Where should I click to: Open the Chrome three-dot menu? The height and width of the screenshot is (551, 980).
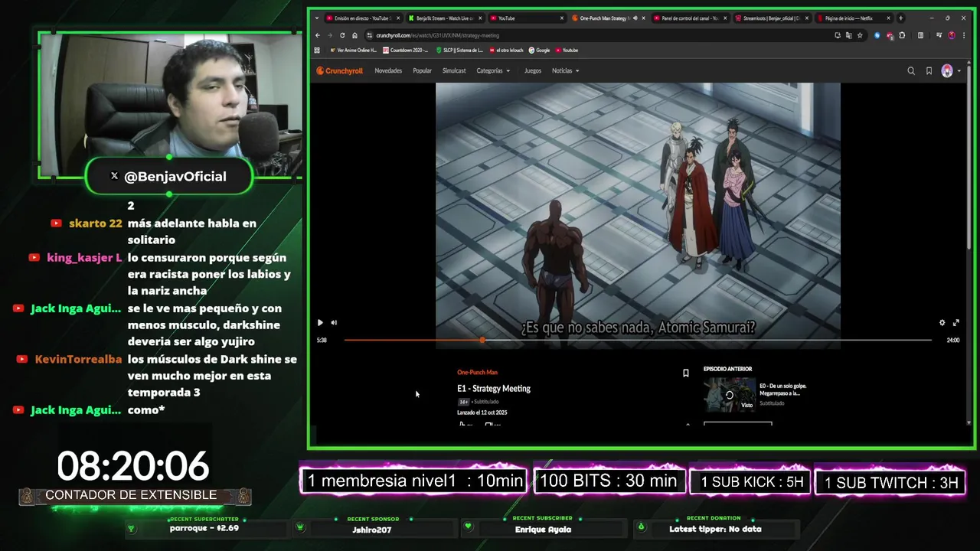[x=963, y=35]
